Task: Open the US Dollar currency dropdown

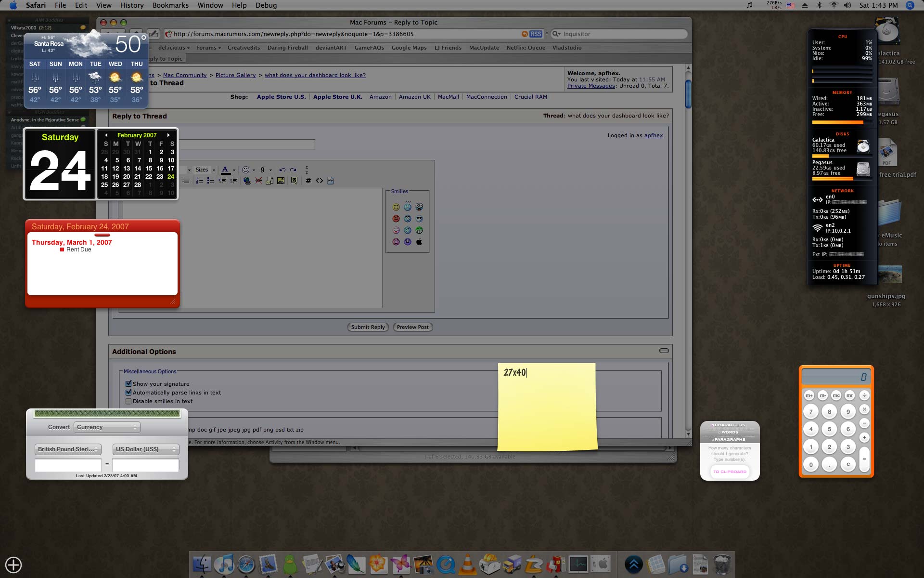Action: coord(146,449)
